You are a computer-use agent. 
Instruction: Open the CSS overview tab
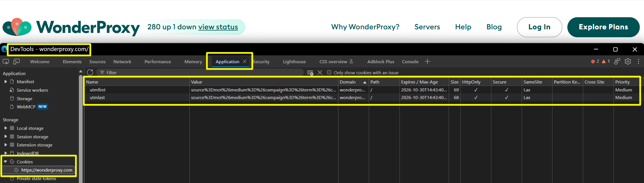click(336, 62)
